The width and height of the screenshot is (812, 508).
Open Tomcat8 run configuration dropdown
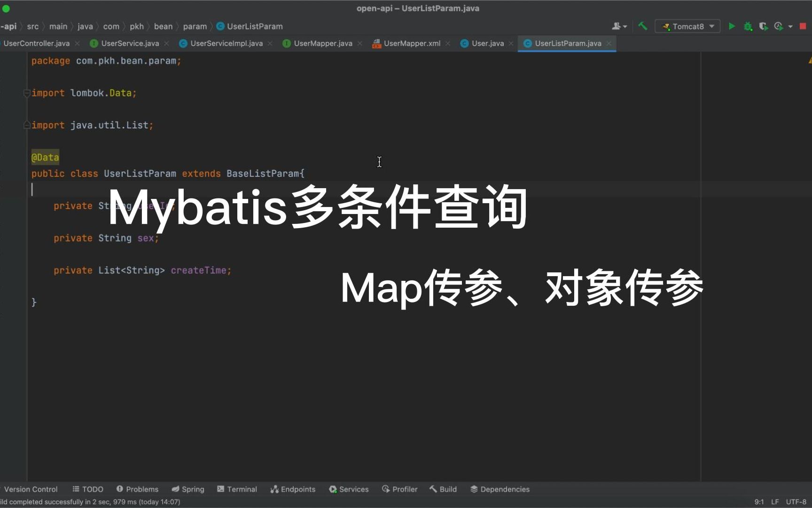tap(687, 26)
